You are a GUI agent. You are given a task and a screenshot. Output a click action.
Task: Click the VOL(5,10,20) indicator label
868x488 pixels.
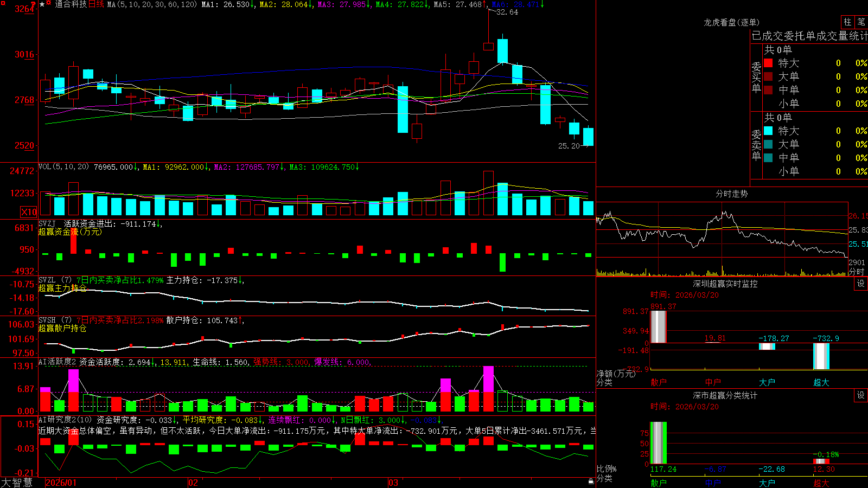63,166
